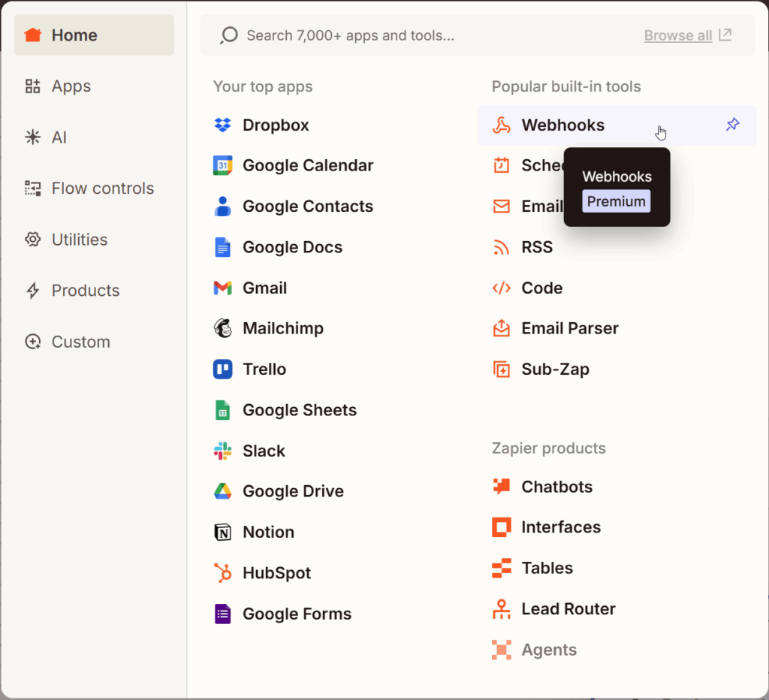Select the HubSpot sprocket icon

point(222,572)
